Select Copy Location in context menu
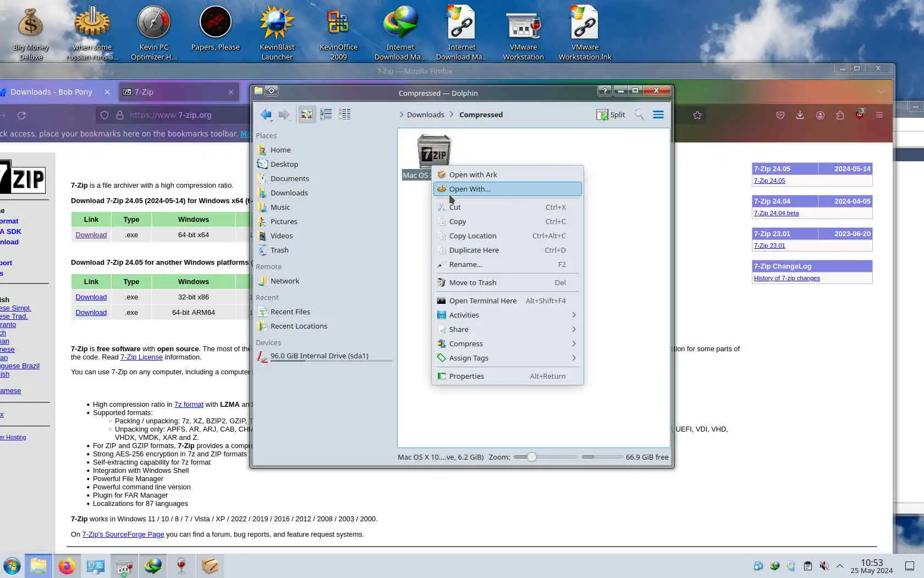The height and width of the screenshot is (578, 924). pos(508,236)
